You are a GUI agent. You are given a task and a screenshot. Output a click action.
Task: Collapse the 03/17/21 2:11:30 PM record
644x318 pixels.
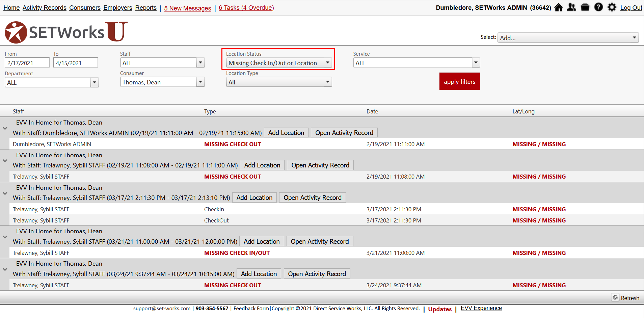pyautogui.click(x=5, y=193)
